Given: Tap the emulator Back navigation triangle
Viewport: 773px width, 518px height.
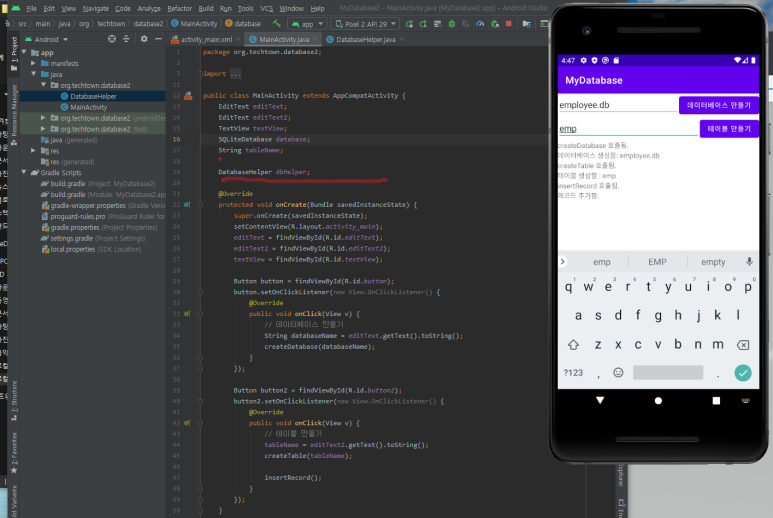Looking at the screenshot, I should click(x=600, y=400).
